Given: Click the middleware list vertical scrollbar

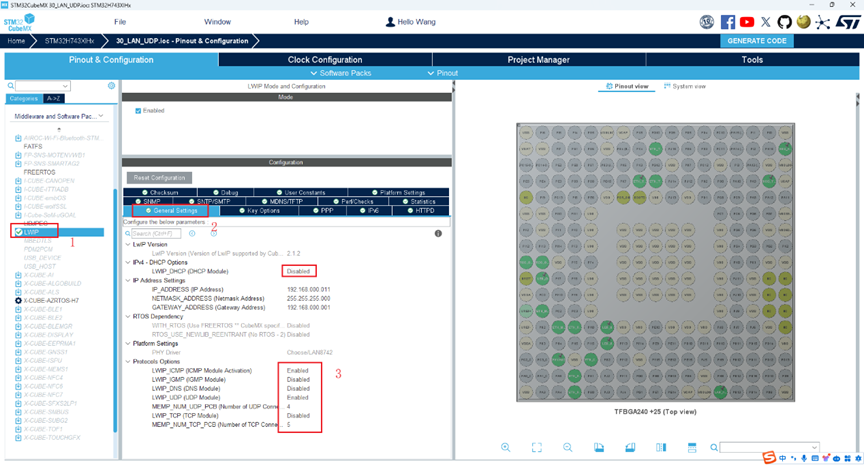Looking at the screenshot, I should (115, 311).
